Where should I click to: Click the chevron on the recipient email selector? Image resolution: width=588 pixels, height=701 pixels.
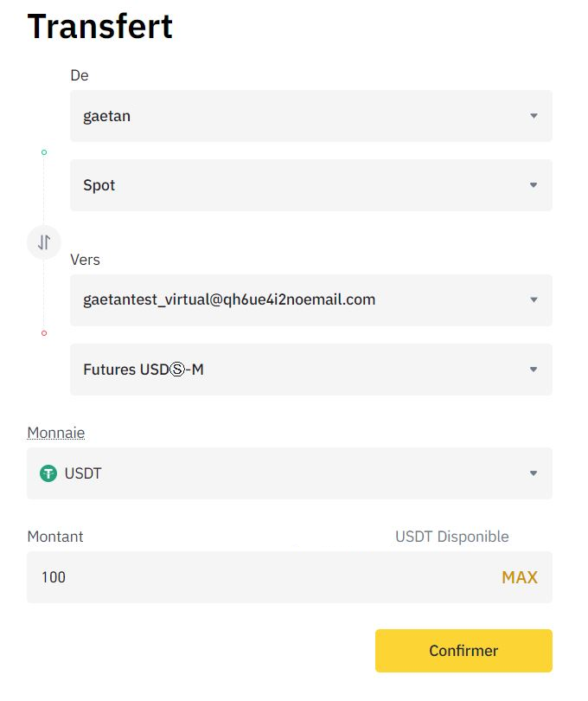[x=534, y=300]
